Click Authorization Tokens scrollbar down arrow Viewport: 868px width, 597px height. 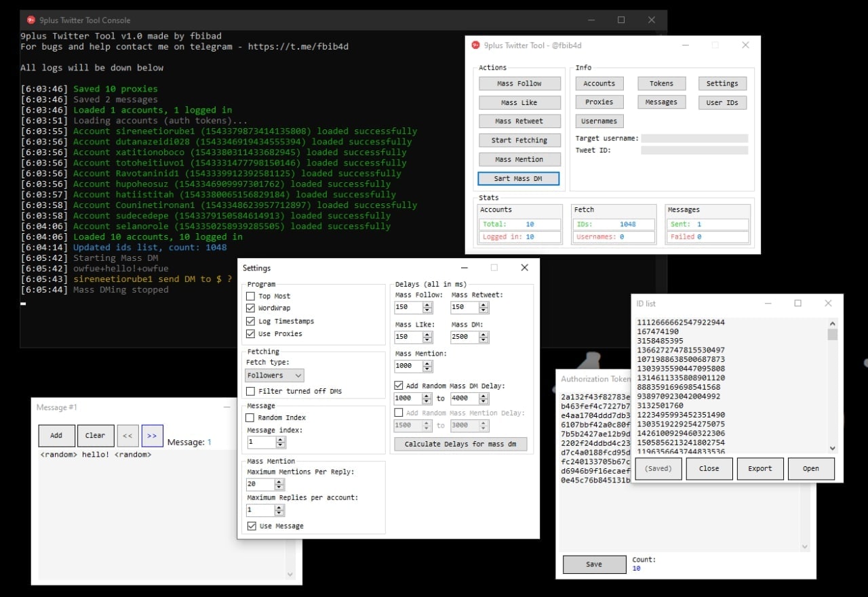point(805,546)
